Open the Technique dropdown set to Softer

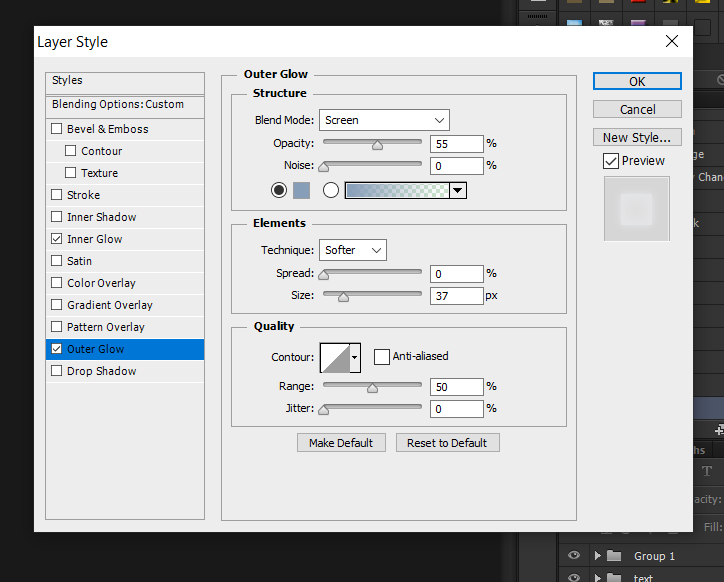coord(353,250)
